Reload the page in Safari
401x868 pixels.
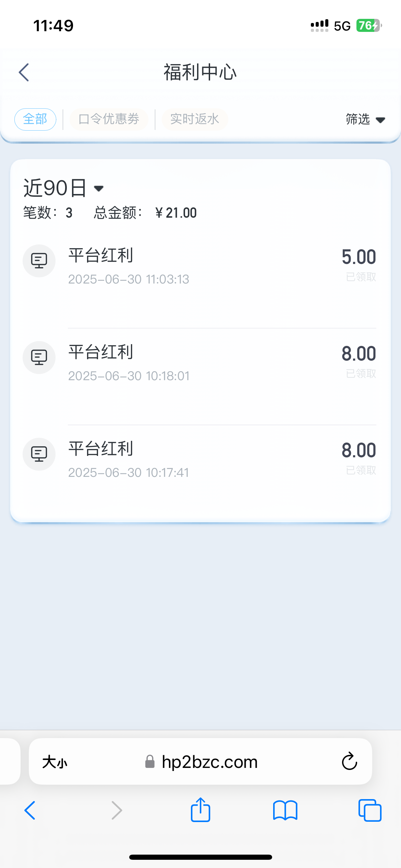349,761
